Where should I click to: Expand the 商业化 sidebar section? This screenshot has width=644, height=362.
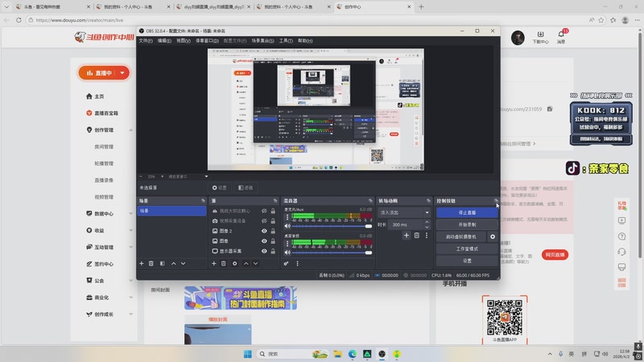[131, 298]
